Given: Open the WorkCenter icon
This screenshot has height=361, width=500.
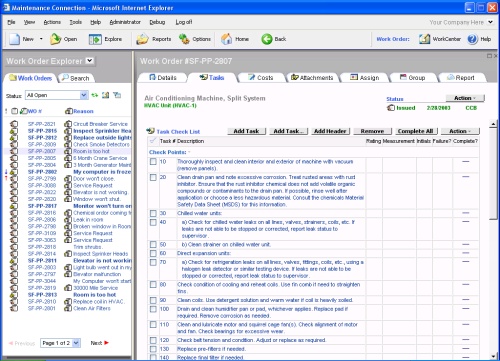Looking at the screenshot, I should coord(424,39).
